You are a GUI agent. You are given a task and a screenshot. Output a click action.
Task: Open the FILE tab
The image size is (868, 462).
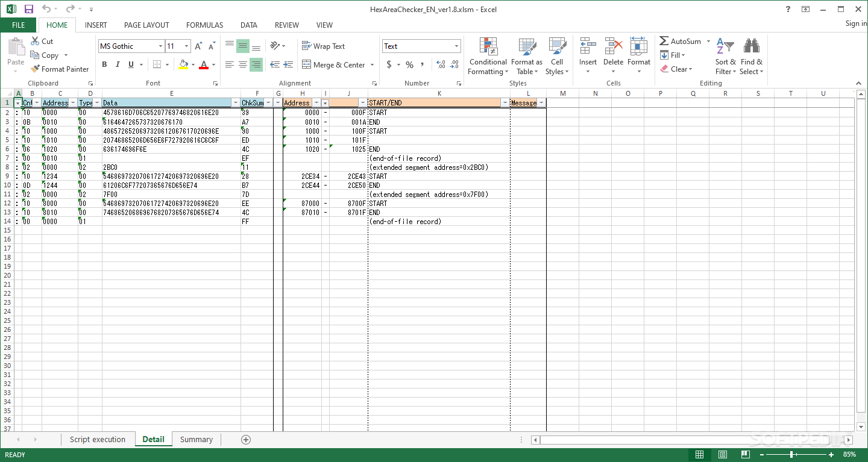(19, 25)
